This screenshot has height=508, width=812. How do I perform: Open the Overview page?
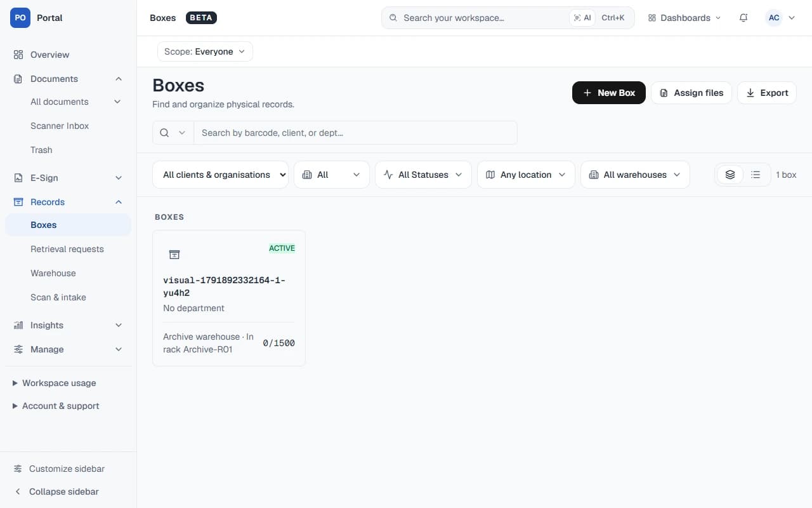click(x=68, y=55)
